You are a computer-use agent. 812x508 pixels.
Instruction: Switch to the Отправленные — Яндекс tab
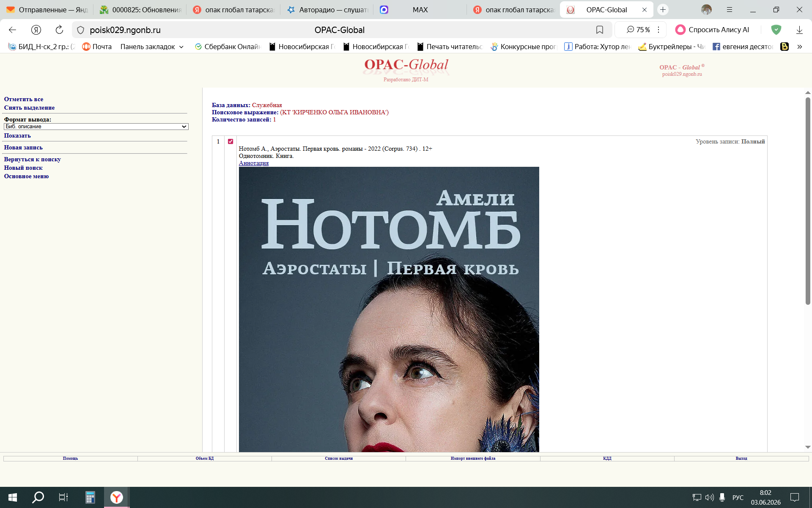pyautogui.click(x=47, y=10)
